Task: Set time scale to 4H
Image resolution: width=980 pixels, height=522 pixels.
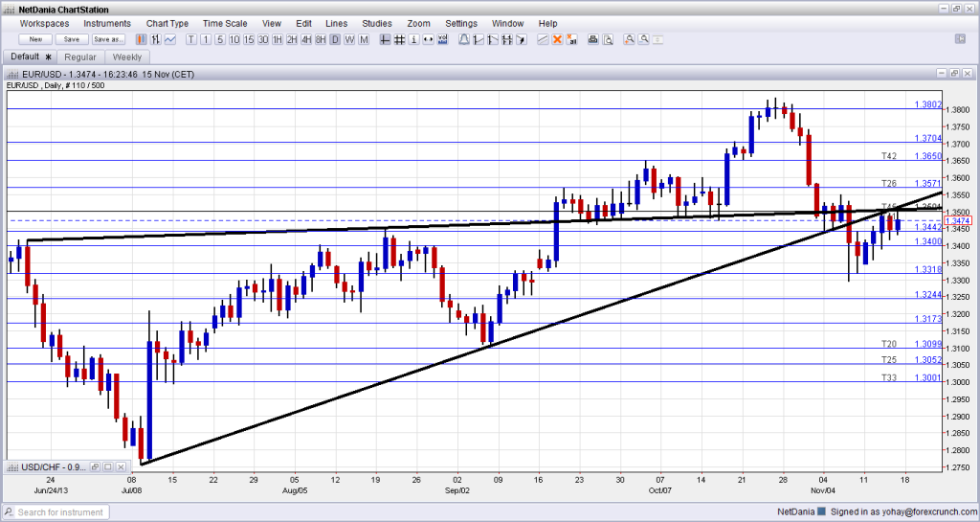Action: 306,39
